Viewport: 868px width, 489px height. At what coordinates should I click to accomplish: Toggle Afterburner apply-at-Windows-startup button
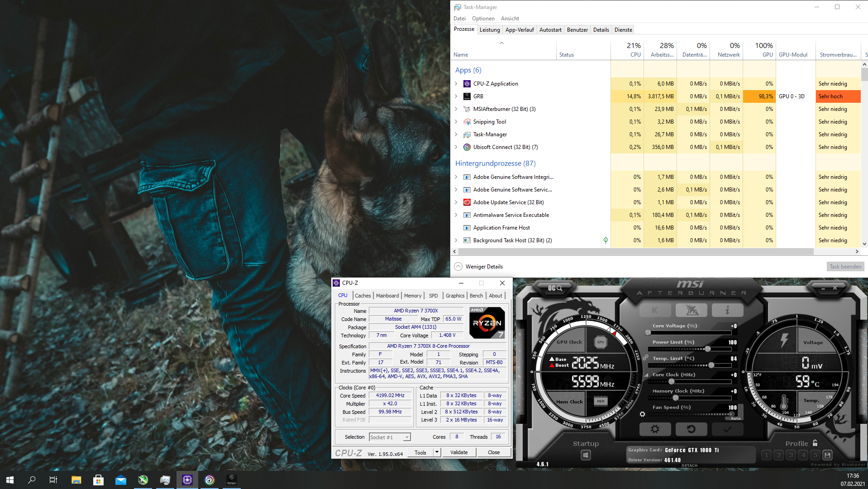pos(586,455)
